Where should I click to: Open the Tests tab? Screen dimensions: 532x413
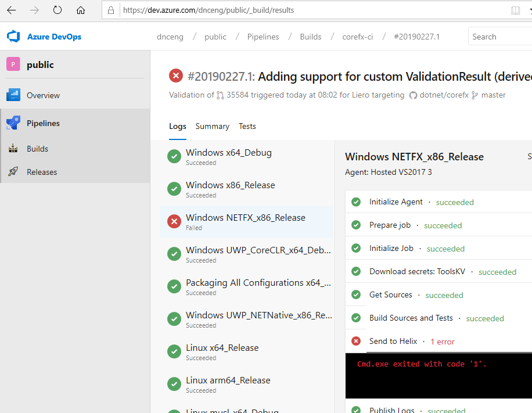(x=247, y=126)
